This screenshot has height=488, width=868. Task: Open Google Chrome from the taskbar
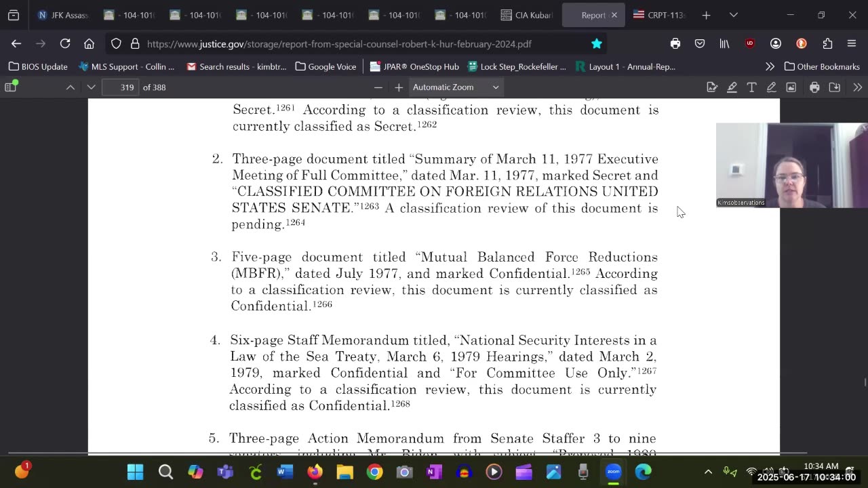tap(374, 472)
